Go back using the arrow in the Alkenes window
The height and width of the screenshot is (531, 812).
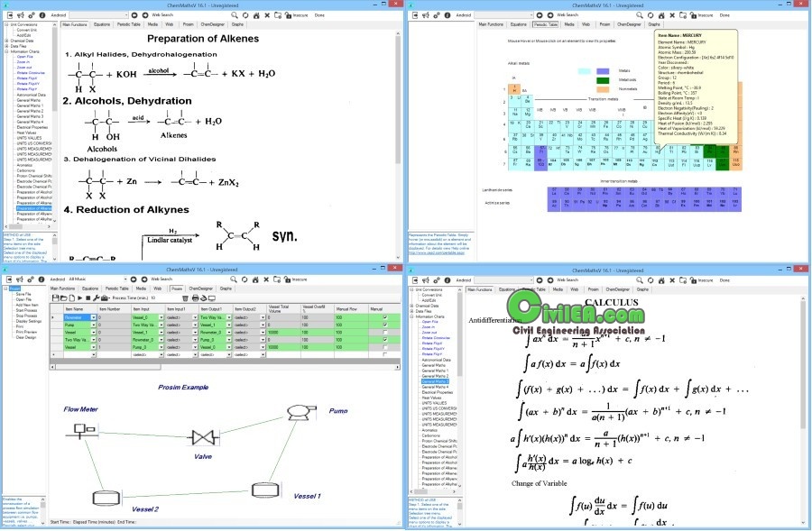point(134,15)
